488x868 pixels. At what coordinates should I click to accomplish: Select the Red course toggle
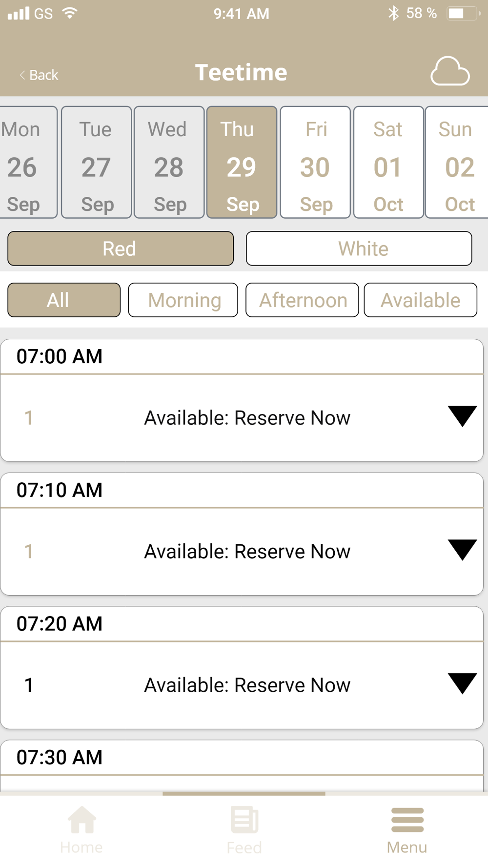click(x=121, y=248)
